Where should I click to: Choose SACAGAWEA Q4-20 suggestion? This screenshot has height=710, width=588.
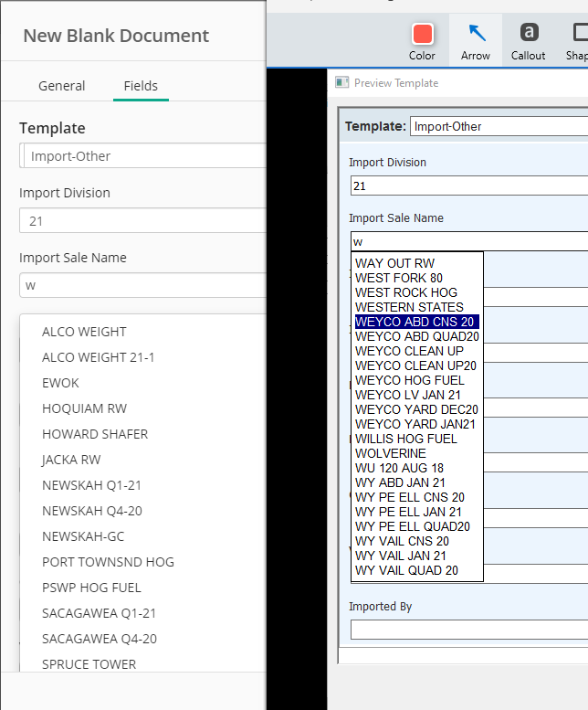[x=100, y=639]
